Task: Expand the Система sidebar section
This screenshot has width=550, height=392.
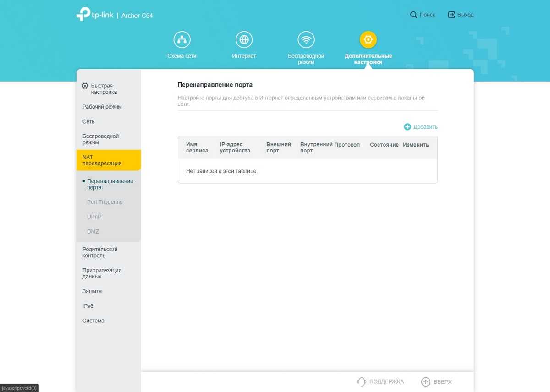Action: click(93, 321)
